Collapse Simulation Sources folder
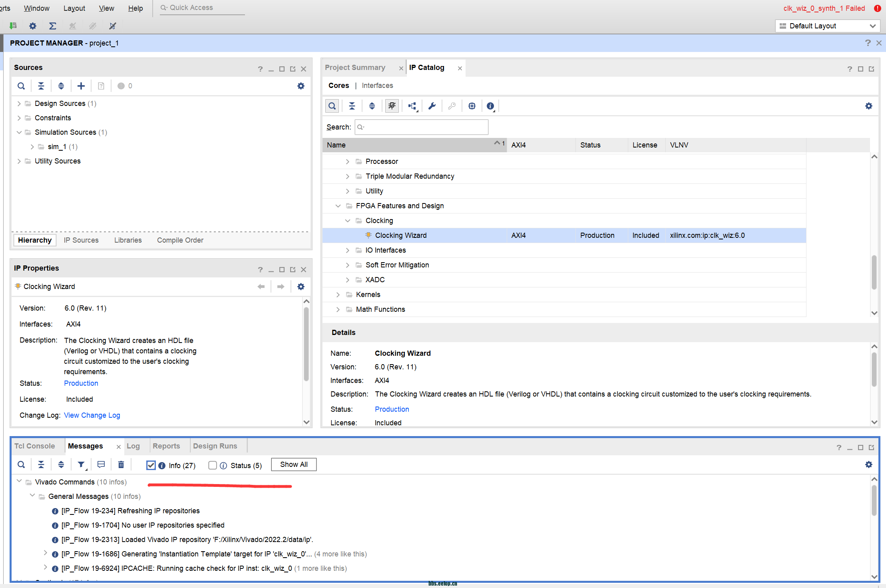 (x=19, y=132)
